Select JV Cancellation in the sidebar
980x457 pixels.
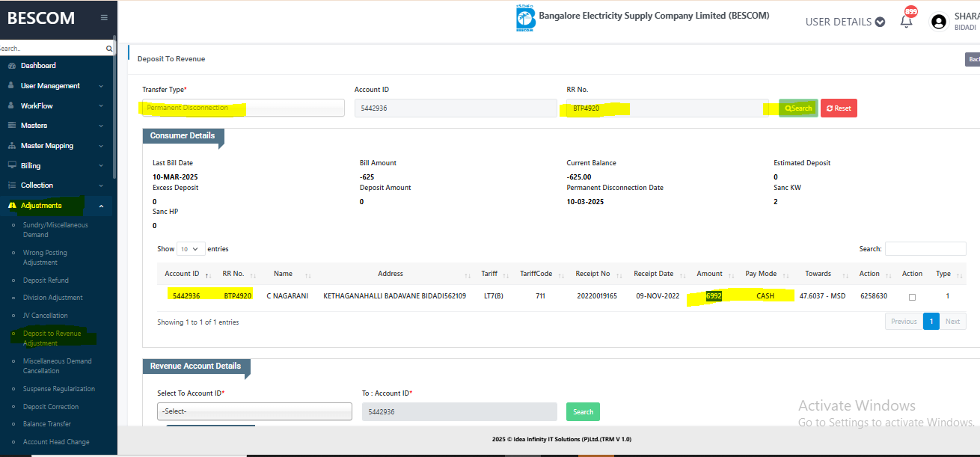(x=45, y=316)
